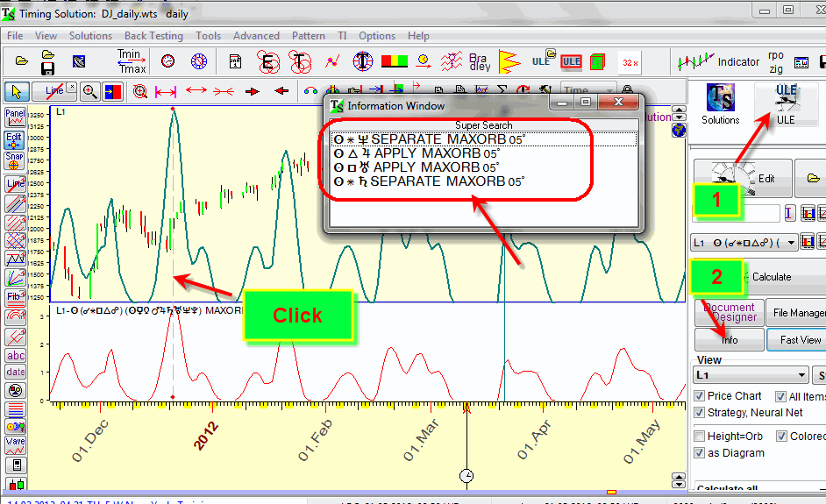Open the Solutions panel icon
Screen dimensions: 826x504
(720, 104)
